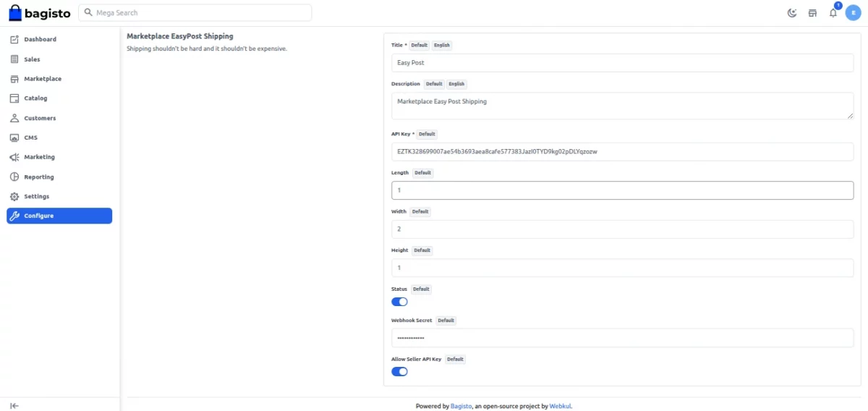The height and width of the screenshot is (411, 868).
Task: Click the Default badge next to API Key
Action: click(x=427, y=134)
